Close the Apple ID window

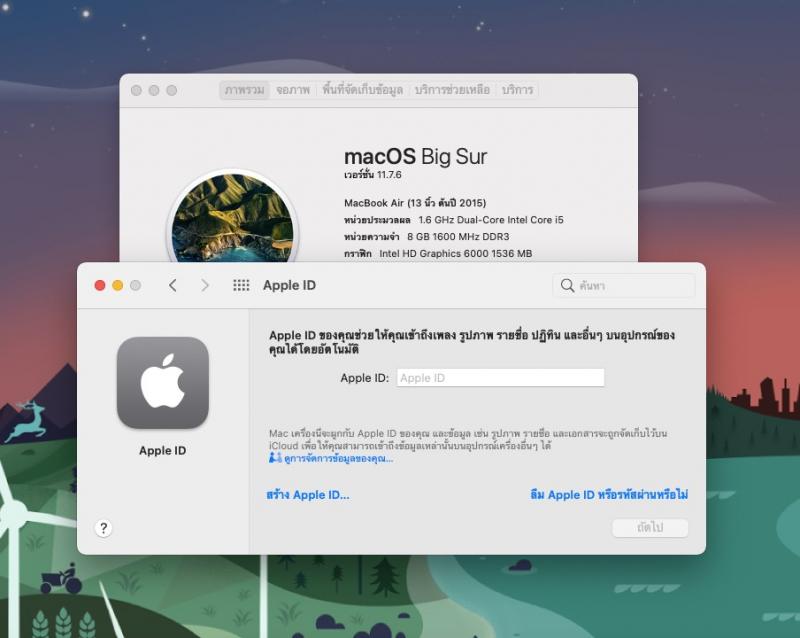[100, 285]
